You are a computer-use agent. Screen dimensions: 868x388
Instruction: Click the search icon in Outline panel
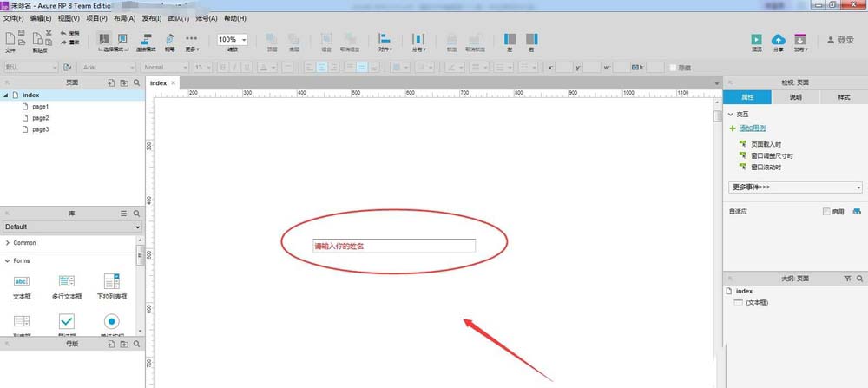tap(859, 279)
